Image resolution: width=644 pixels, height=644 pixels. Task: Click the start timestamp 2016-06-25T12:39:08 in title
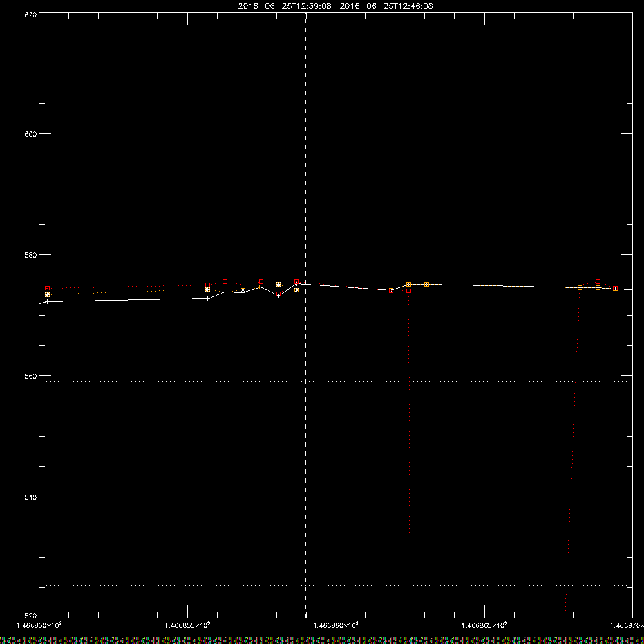click(285, 6)
